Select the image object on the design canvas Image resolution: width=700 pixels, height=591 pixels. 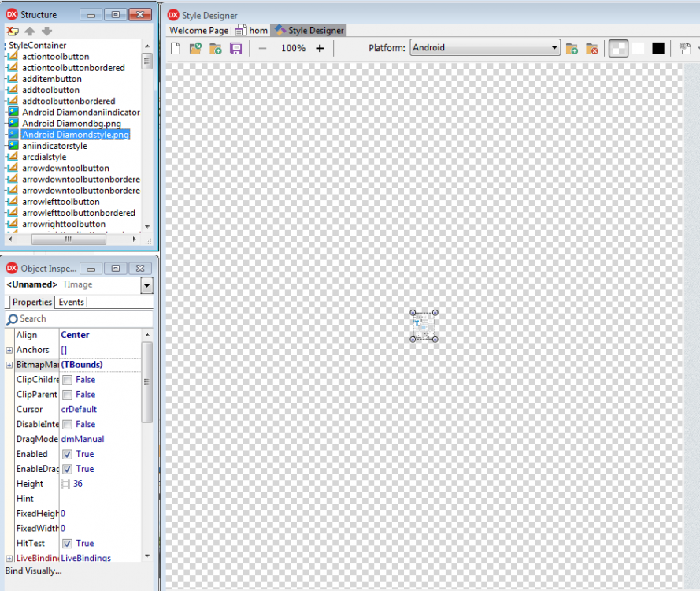pos(424,326)
